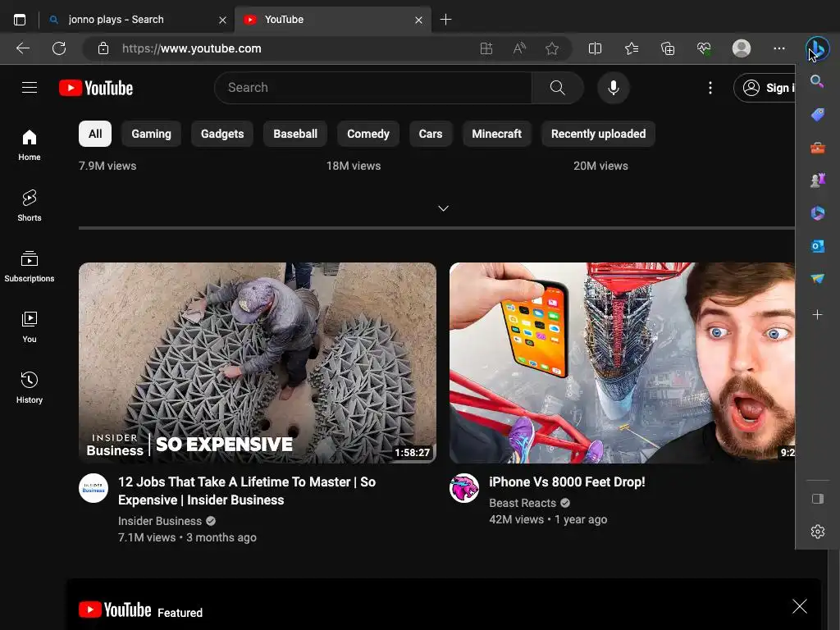
Task: Open sidebar settings gear
Action: pos(818,532)
